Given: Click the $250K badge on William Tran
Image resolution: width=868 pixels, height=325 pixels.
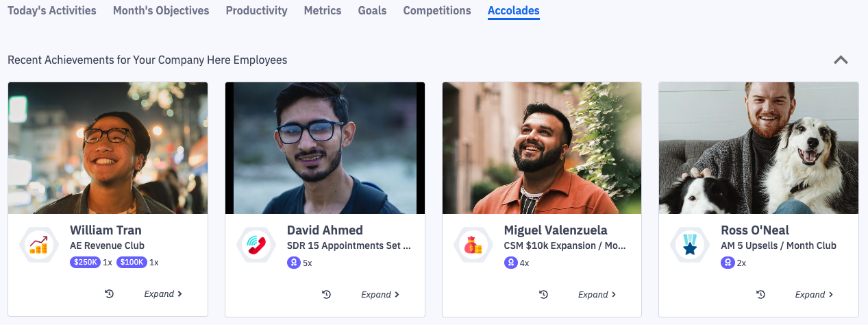Looking at the screenshot, I should tap(85, 262).
